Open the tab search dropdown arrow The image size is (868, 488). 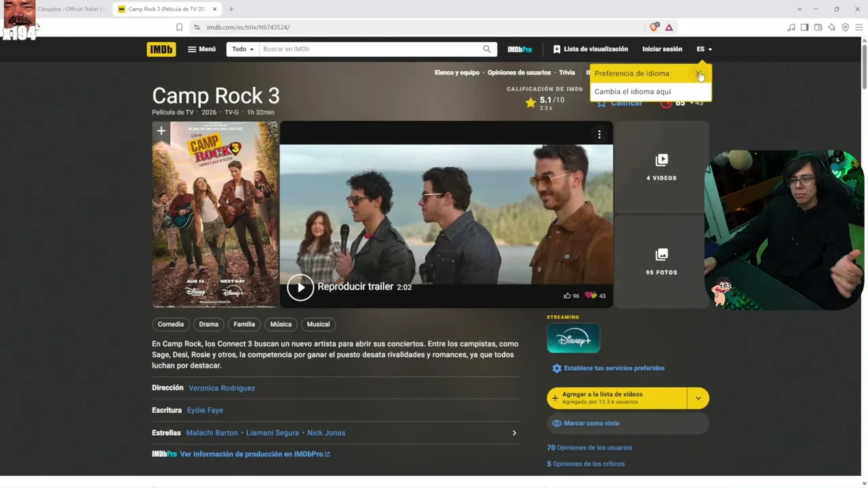800,9
